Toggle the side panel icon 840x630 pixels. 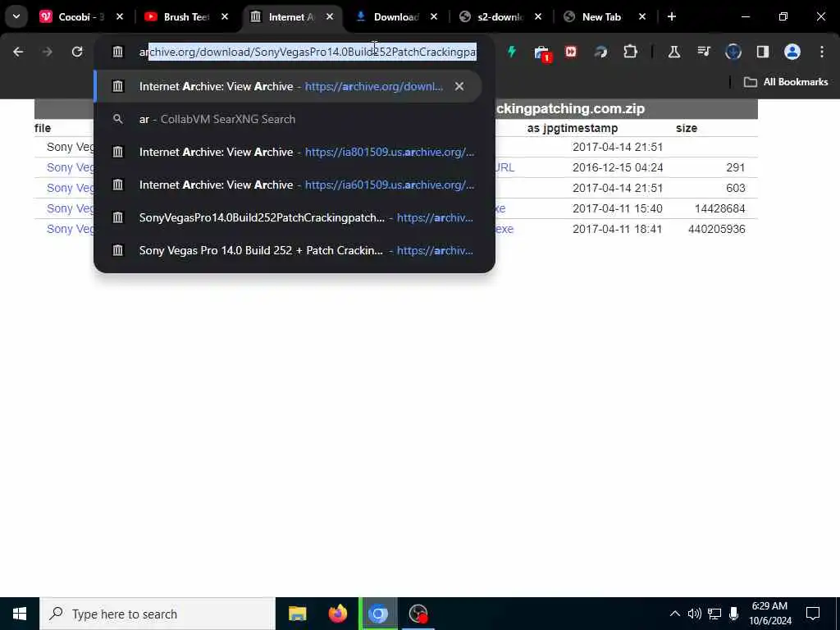[x=762, y=52]
